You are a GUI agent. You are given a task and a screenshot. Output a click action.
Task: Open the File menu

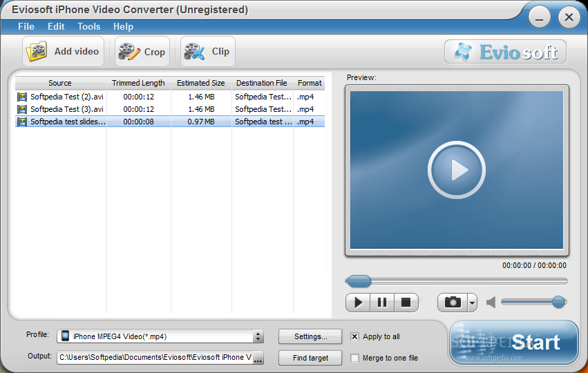point(26,27)
